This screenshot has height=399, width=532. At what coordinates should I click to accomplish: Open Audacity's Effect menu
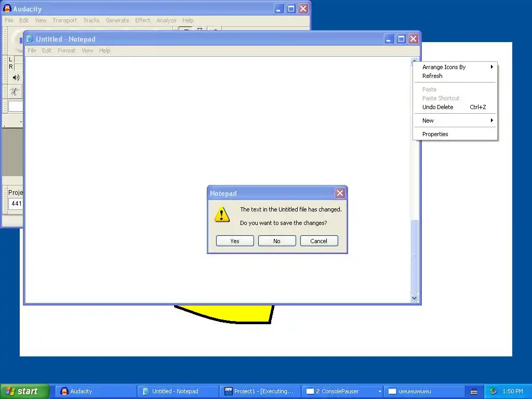click(x=142, y=20)
